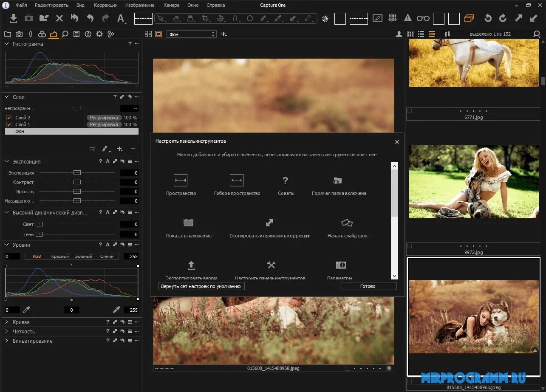Collapse the Уровни panel

(7, 245)
